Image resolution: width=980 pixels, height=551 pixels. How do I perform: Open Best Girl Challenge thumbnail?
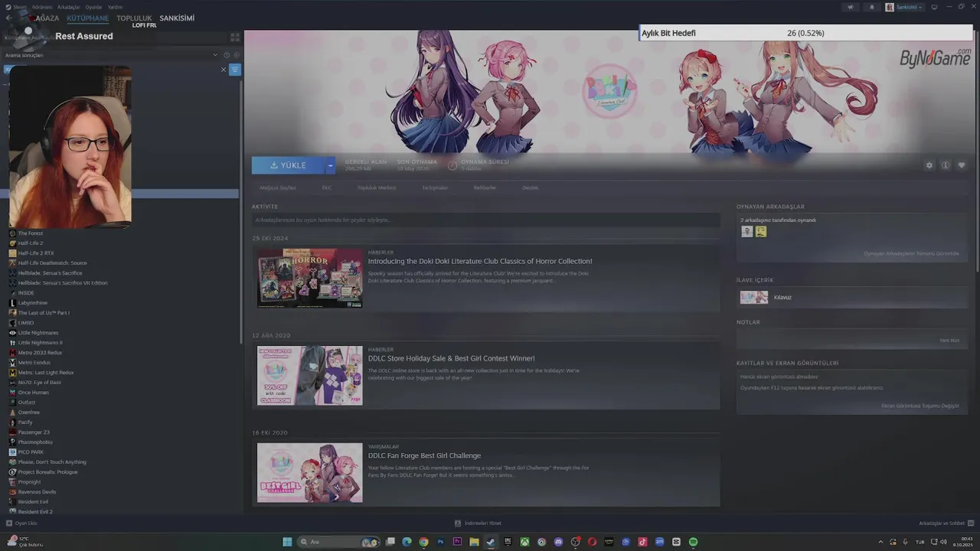pos(310,472)
